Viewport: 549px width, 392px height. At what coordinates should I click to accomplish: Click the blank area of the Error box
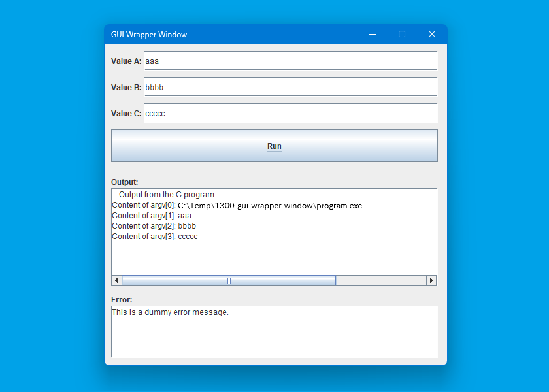click(x=274, y=340)
